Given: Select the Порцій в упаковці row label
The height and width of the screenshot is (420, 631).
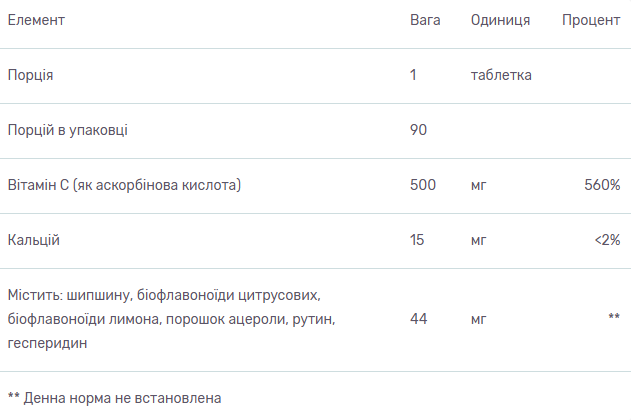Looking at the screenshot, I should [x=67, y=130].
